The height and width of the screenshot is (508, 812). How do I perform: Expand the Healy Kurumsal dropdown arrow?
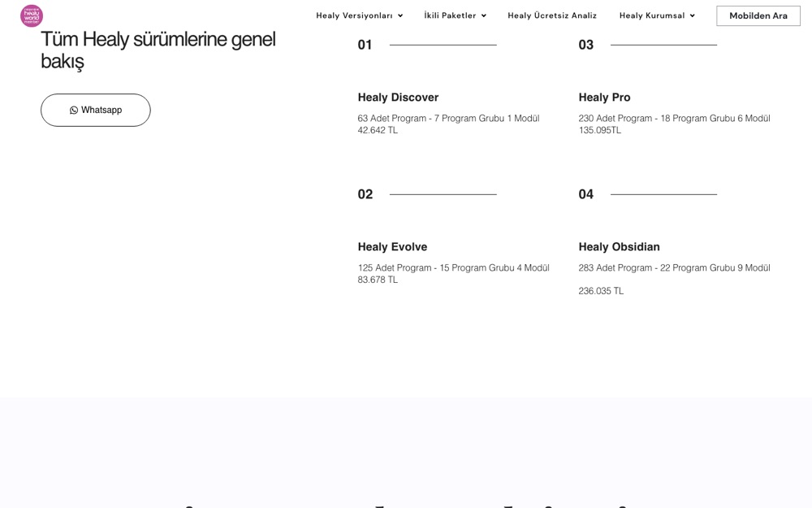693,16
